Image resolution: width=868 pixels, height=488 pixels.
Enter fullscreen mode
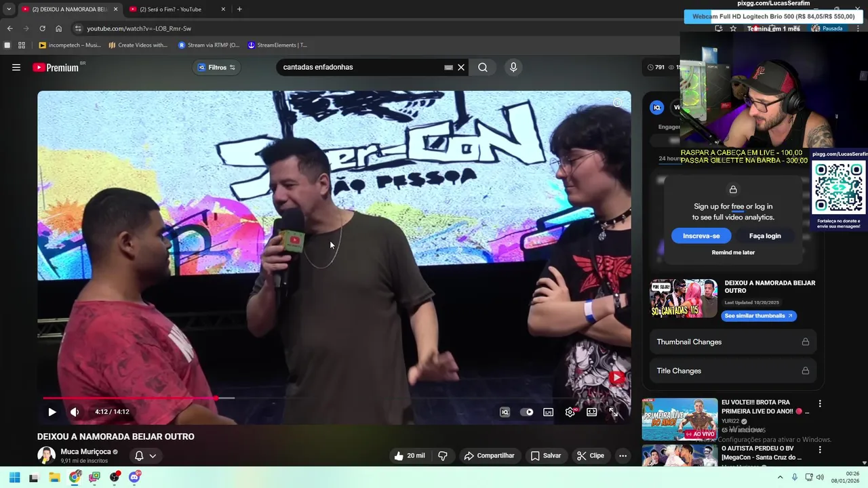[614, 412]
